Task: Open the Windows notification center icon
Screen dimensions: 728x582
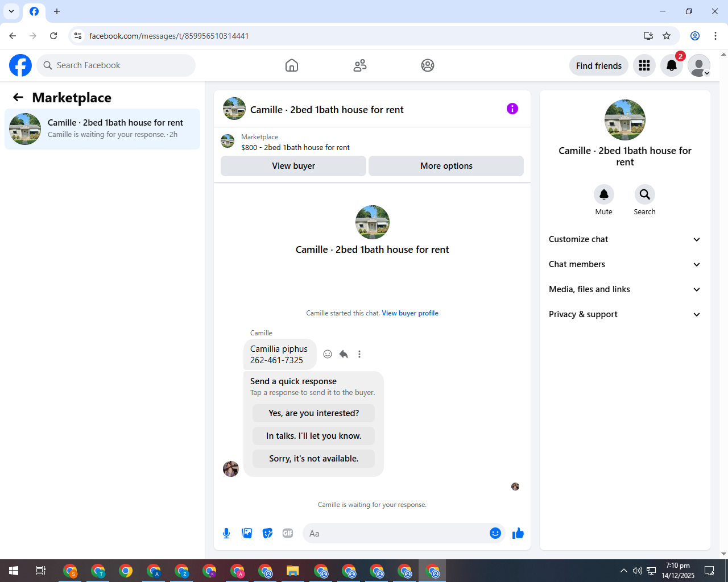Action: [709, 571]
